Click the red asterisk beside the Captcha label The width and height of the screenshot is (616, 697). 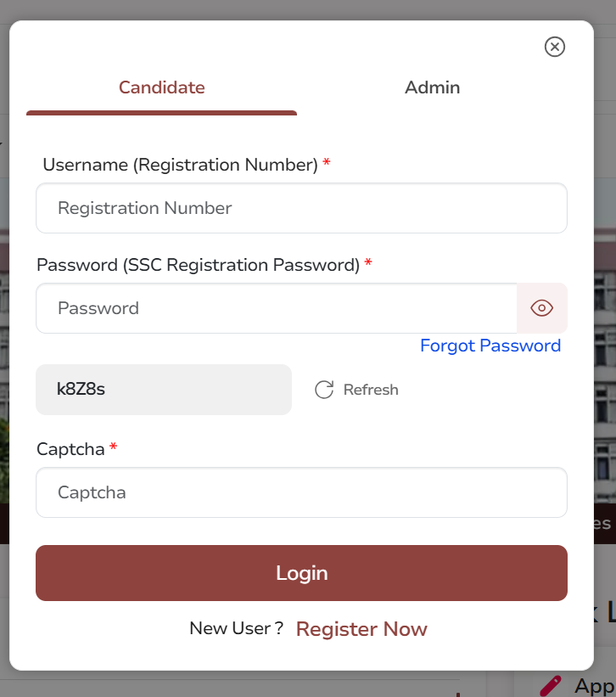point(114,447)
